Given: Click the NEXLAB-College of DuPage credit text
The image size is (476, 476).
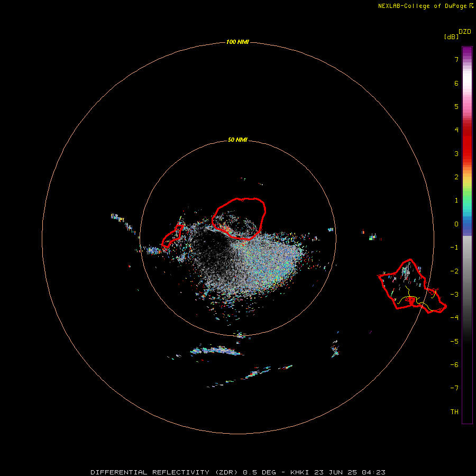Looking at the screenshot, I should (x=426, y=6).
